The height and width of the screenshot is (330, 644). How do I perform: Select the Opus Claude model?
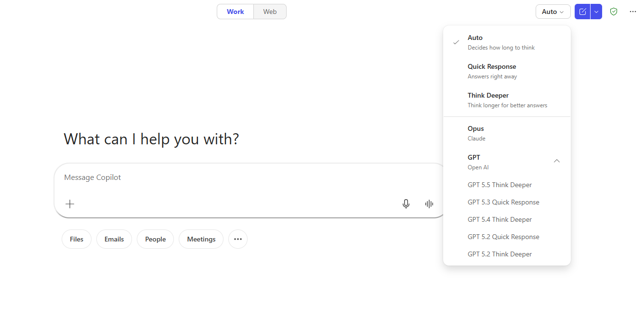coord(507,133)
